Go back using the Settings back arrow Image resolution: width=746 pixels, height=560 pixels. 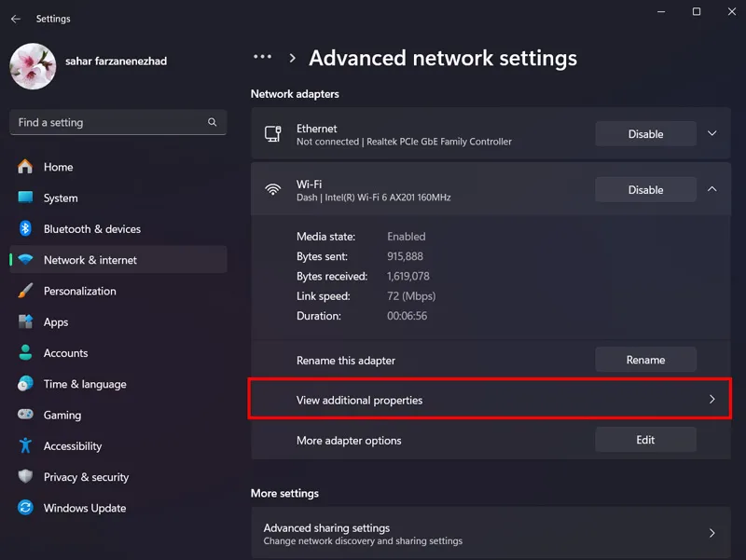point(16,19)
